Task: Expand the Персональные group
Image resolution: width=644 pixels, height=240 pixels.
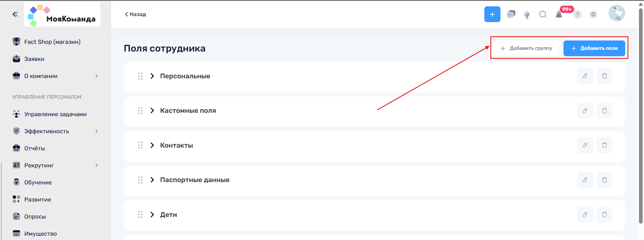Action: [152, 76]
